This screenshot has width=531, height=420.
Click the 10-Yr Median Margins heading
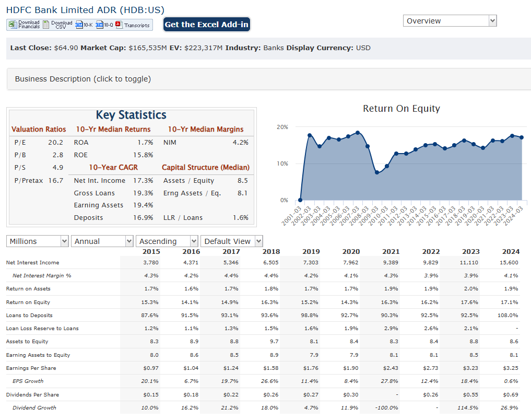pos(206,130)
